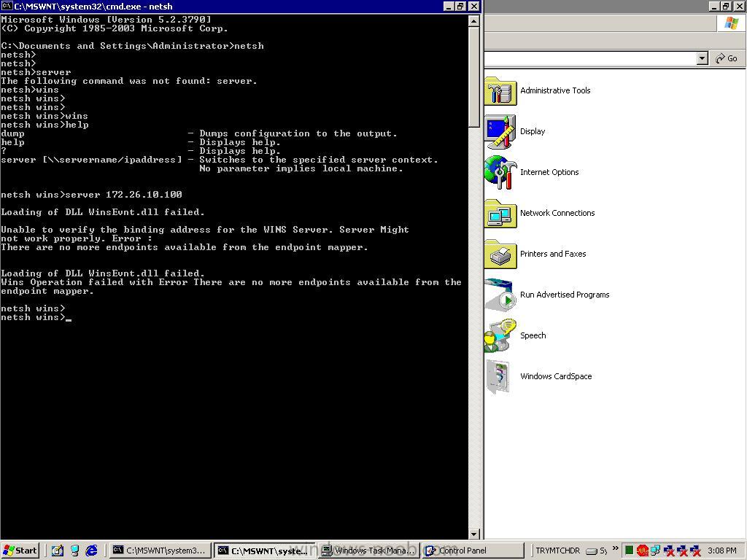Screen dimensions: 747x560
Task: Click the last netsh wins> prompt line
Action: (x=36, y=317)
